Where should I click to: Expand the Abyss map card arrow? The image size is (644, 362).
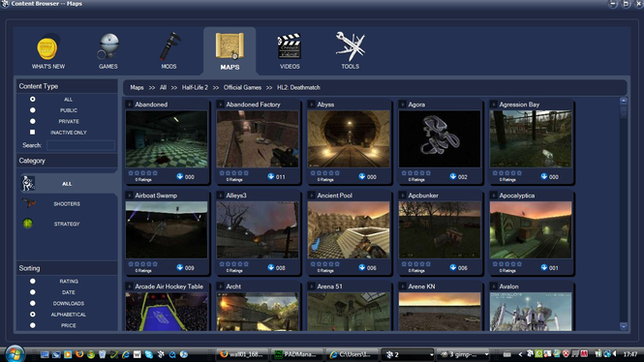click(x=312, y=105)
